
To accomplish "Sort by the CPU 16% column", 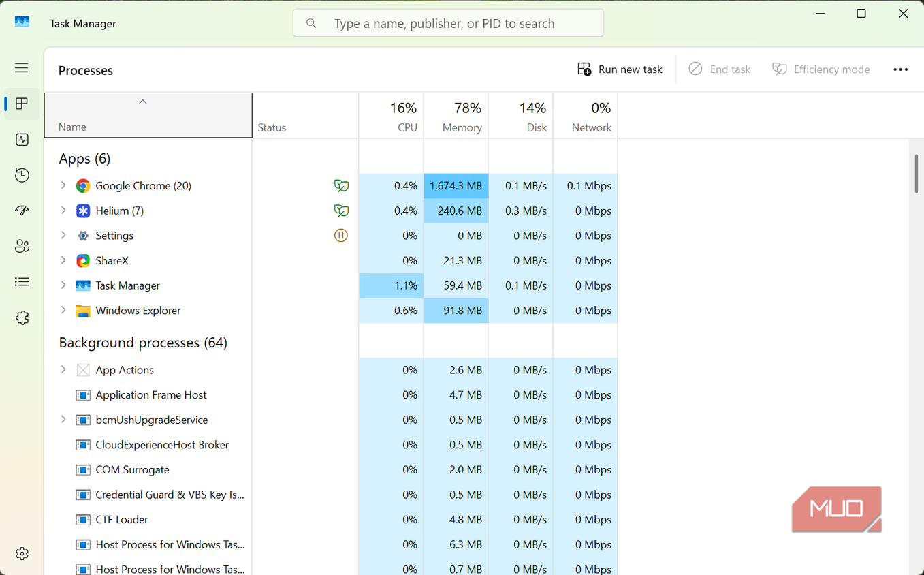I will (x=392, y=115).
